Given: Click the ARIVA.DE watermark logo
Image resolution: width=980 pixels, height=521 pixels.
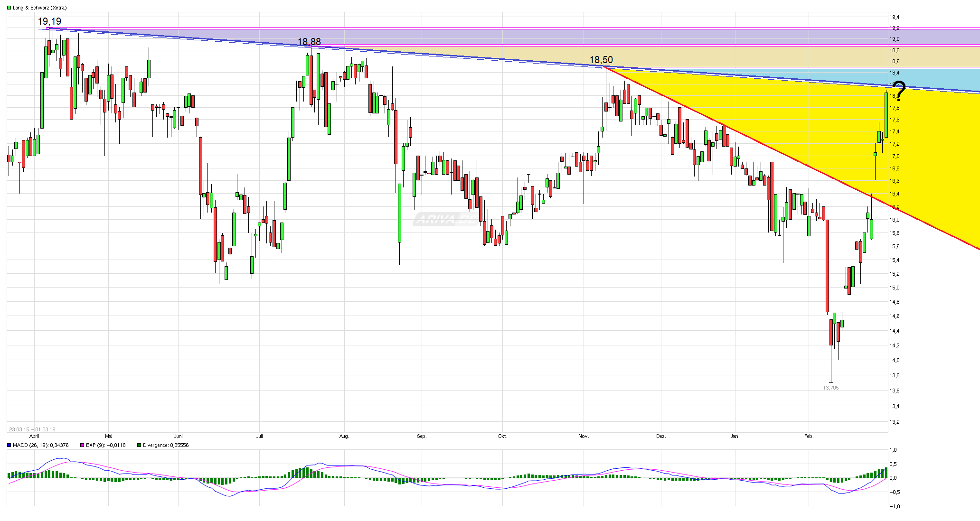Looking at the screenshot, I should pos(445,219).
